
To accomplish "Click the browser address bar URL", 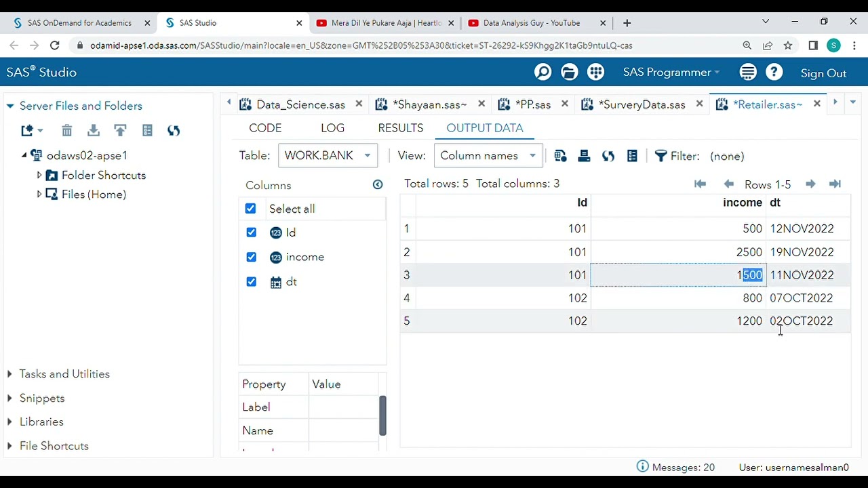I will tap(361, 45).
